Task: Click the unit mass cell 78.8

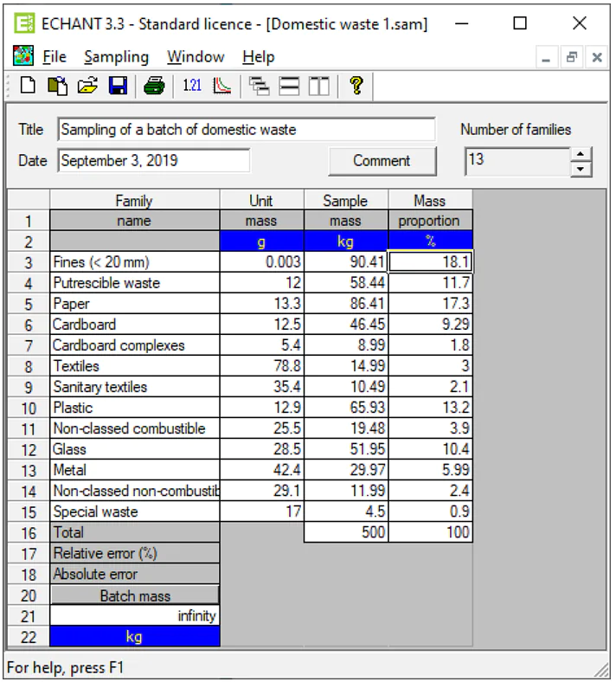Action: coord(261,366)
